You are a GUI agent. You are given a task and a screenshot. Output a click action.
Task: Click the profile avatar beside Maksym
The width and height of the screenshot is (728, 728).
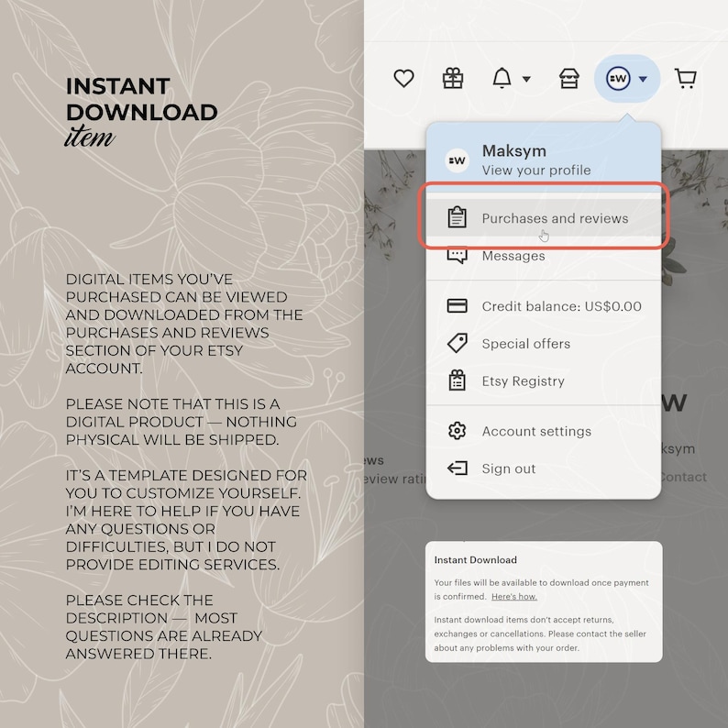point(457,160)
